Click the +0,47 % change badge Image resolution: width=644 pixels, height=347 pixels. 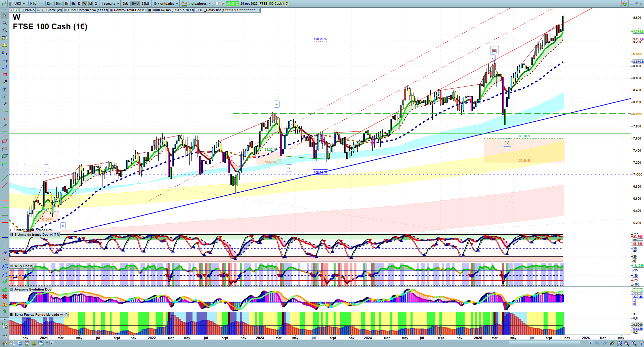pyautogui.click(x=232, y=4)
